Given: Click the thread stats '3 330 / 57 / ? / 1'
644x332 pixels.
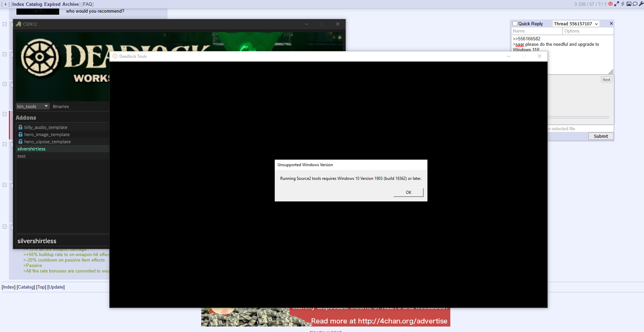Looking at the screenshot, I should click(590, 4).
